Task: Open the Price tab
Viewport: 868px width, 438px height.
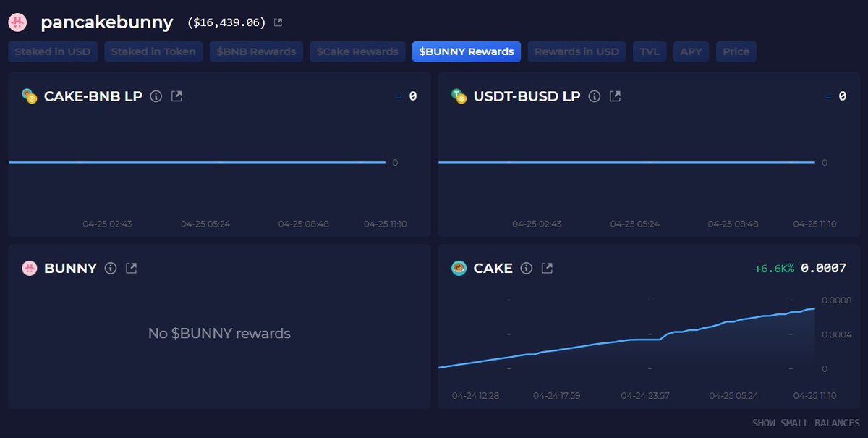Action: (x=736, y=51)
